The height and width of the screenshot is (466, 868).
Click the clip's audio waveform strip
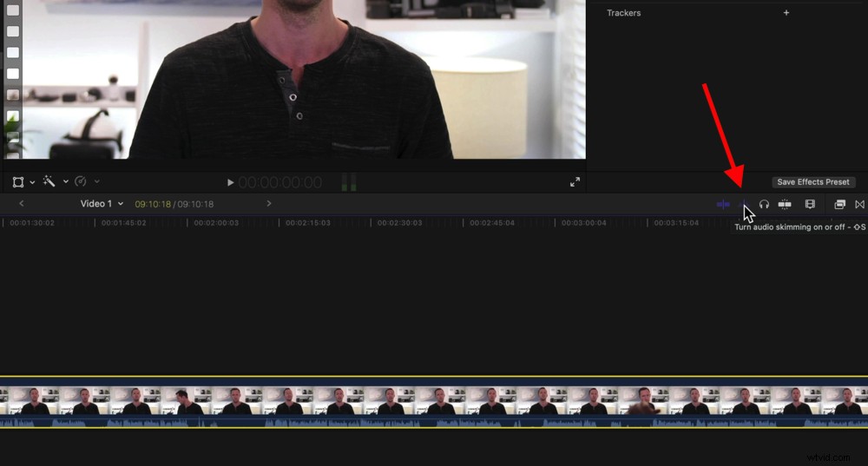click(434, 422)
